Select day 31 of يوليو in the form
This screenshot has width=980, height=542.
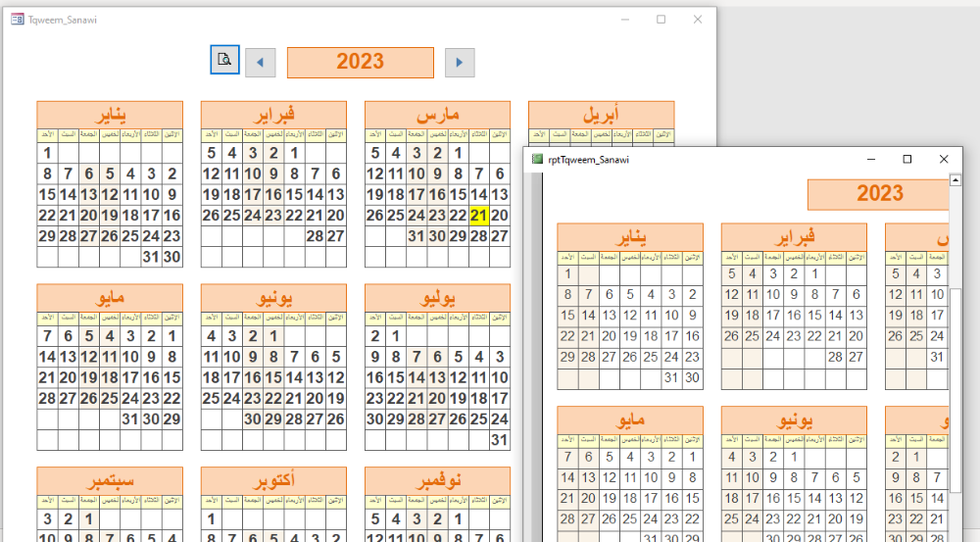(500, 440)
